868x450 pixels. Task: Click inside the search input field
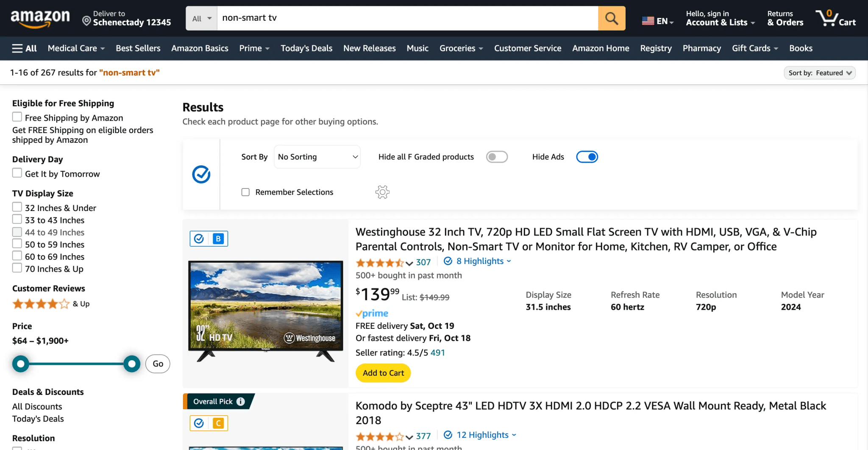point(407,18)
